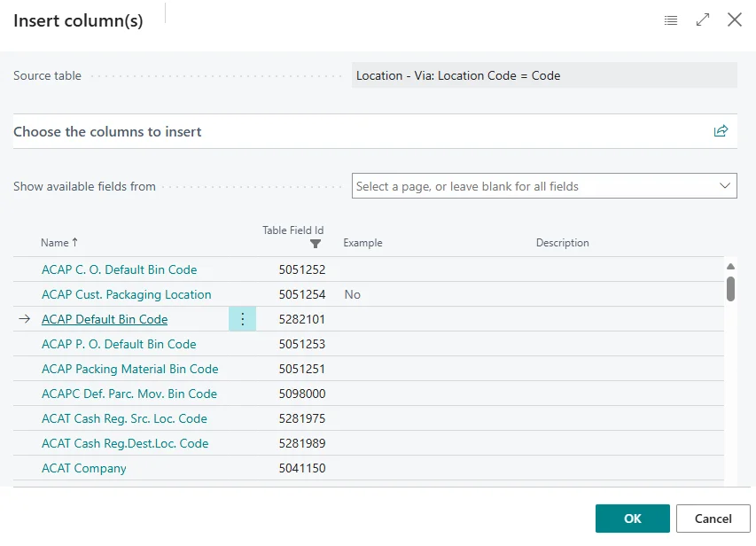Click the Choose the columns to insert heading
Image resolution: width=756 pixels, height=546 pixels.
click(107, 131)
